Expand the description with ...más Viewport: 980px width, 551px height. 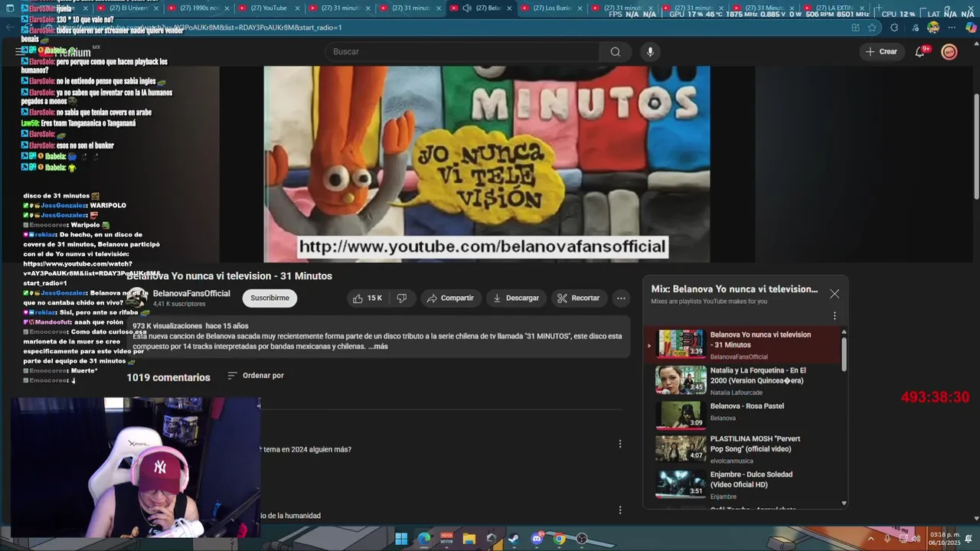[x=378, y=347]
